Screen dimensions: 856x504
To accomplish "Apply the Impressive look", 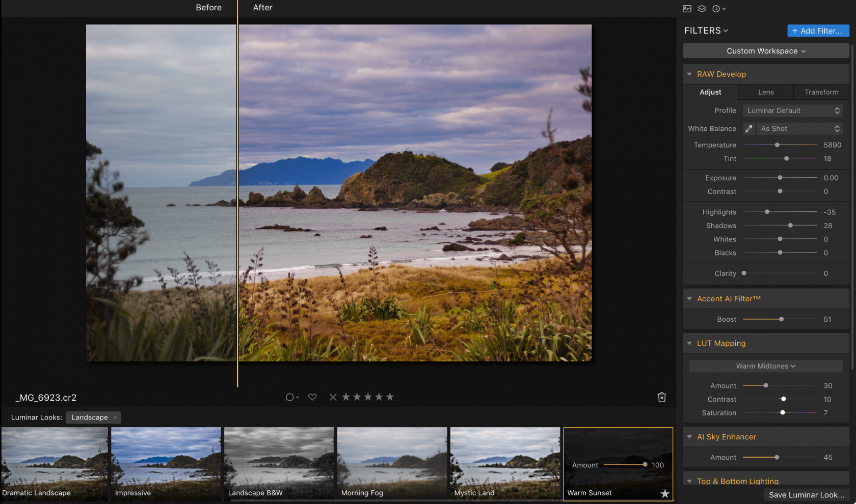I will 166,464.
